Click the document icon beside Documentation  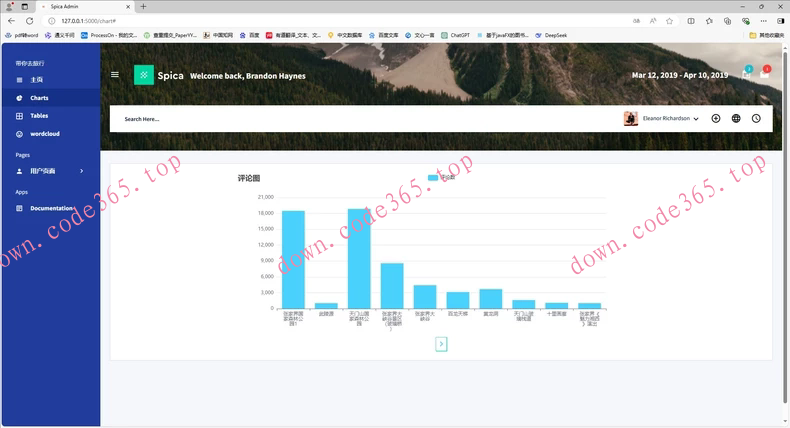(x=19, y=208)
